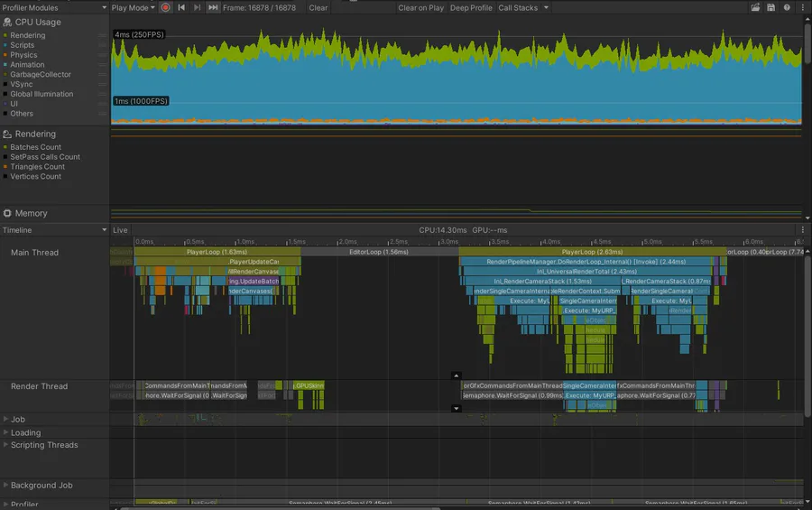Click the timeline horizontal scrollbar at bottom
This screenshot has height=510, width=812.
point(281,508)
